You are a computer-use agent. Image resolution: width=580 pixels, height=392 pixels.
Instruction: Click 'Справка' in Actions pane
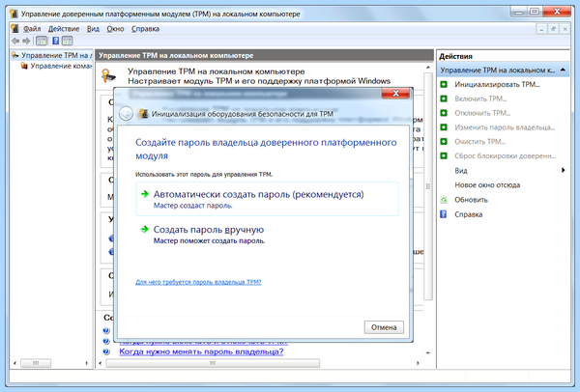coord(468,214)
